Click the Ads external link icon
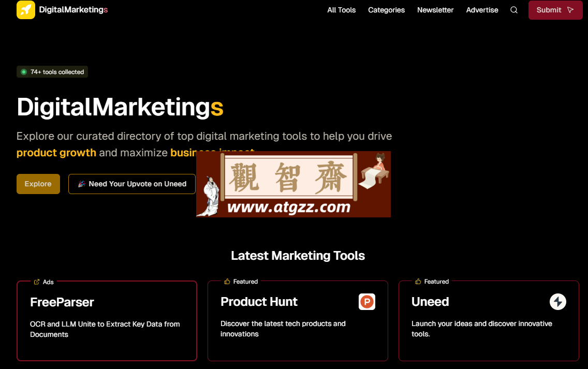Screen dimensions: 588x369 click(x=37, y=282)
